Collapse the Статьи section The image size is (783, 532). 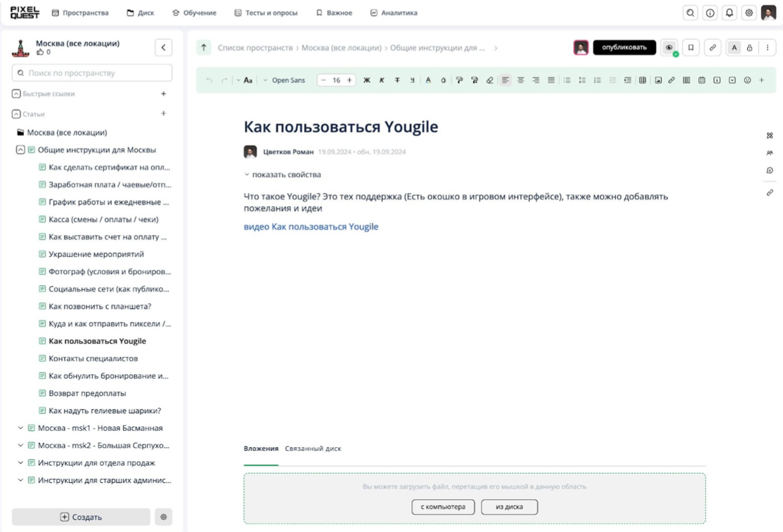(16, 114)
